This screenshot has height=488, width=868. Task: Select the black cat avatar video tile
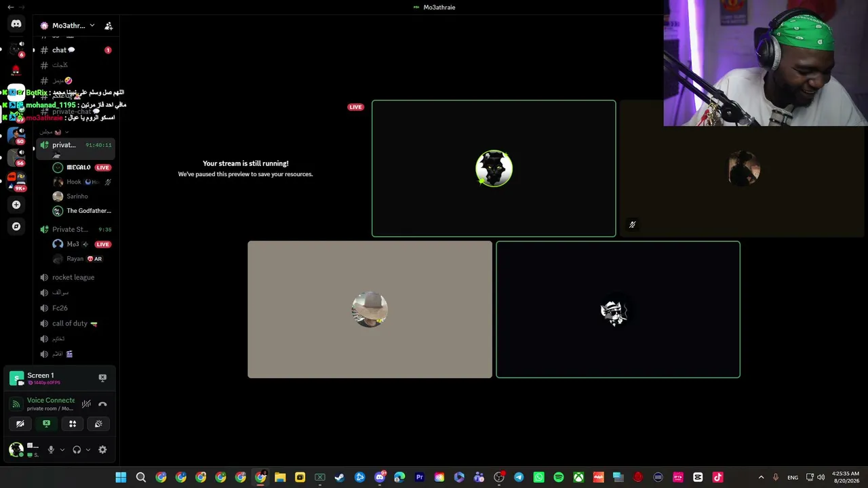click(x=494, y=169)
